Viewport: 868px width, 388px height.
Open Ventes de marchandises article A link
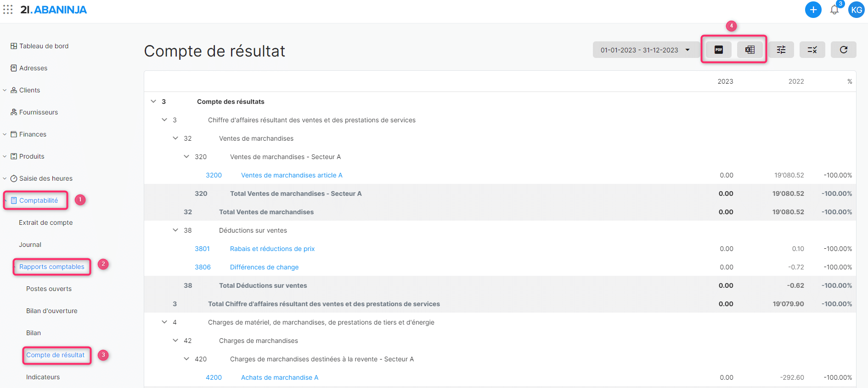point(292,175)
